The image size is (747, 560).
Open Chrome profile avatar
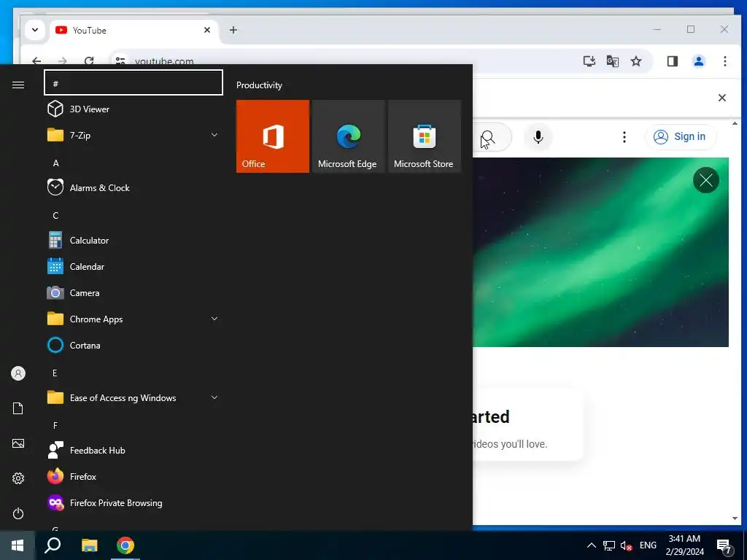(699, 61)
